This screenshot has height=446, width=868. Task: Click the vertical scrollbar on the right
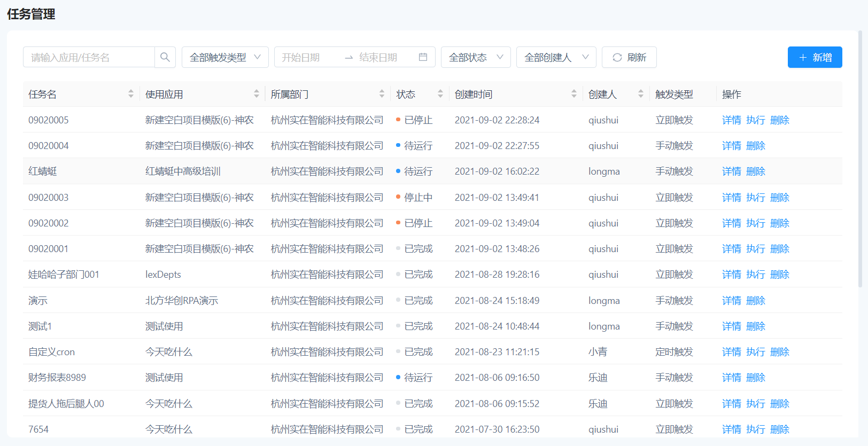pos(860,160)
